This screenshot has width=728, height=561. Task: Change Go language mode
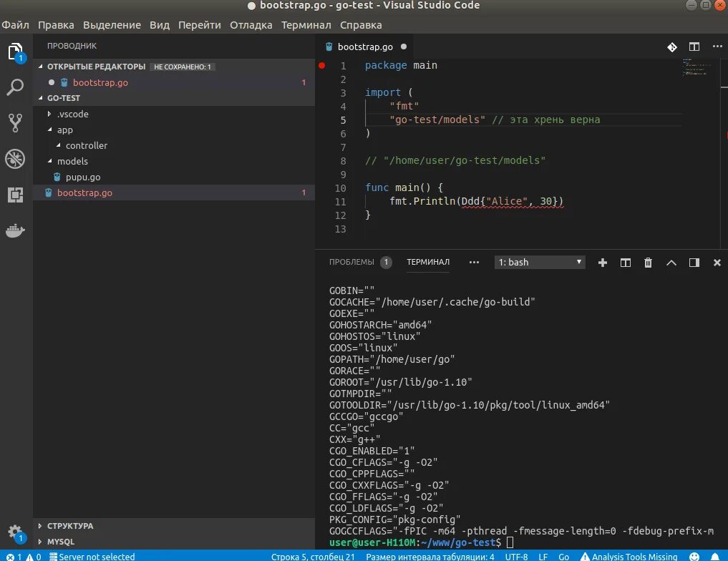coord(563,557)
